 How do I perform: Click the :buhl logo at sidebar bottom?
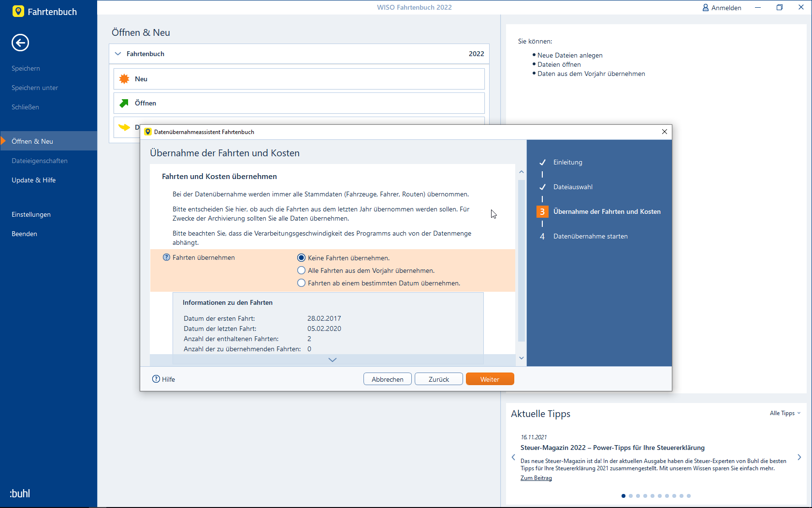(20, 493)
